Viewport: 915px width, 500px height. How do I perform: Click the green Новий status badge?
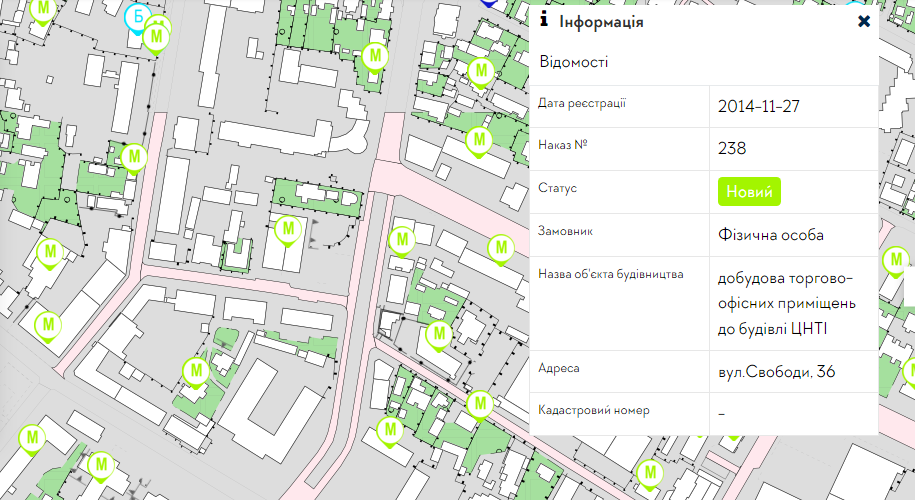tap(748, 191)
